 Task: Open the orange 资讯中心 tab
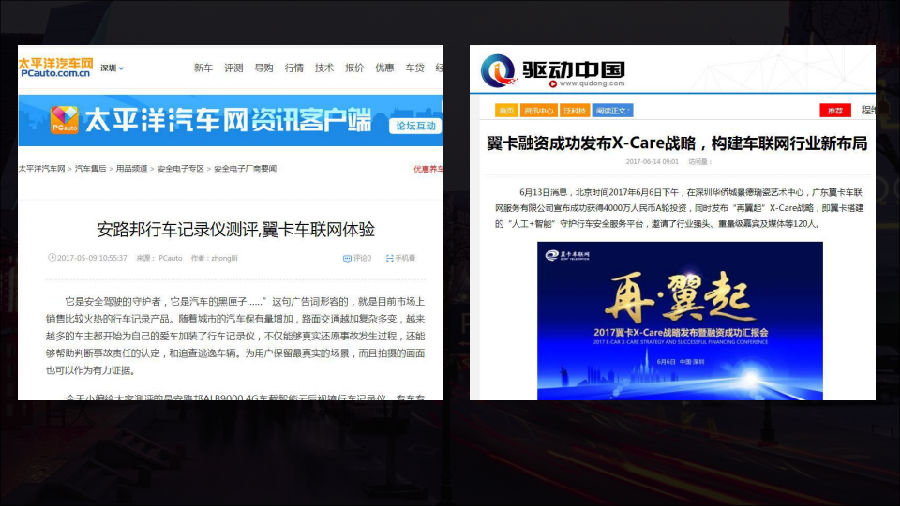coord(540,110)
